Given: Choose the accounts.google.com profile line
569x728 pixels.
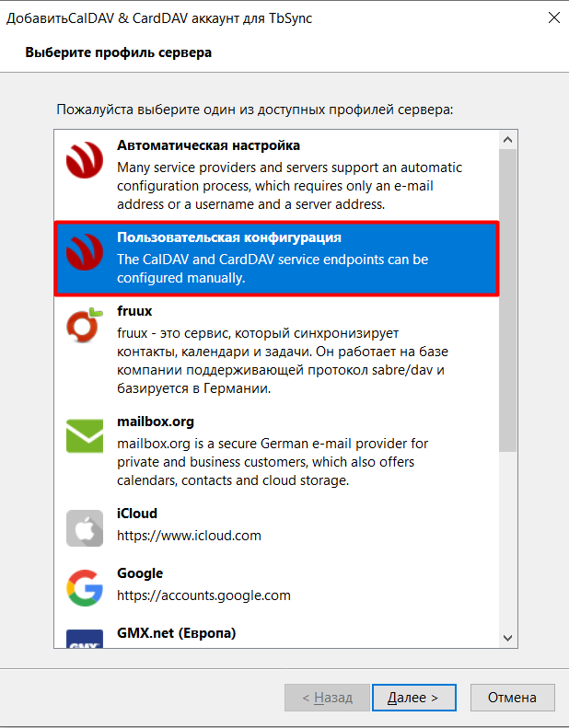Looking at the screenshot, I should [203, 595].
